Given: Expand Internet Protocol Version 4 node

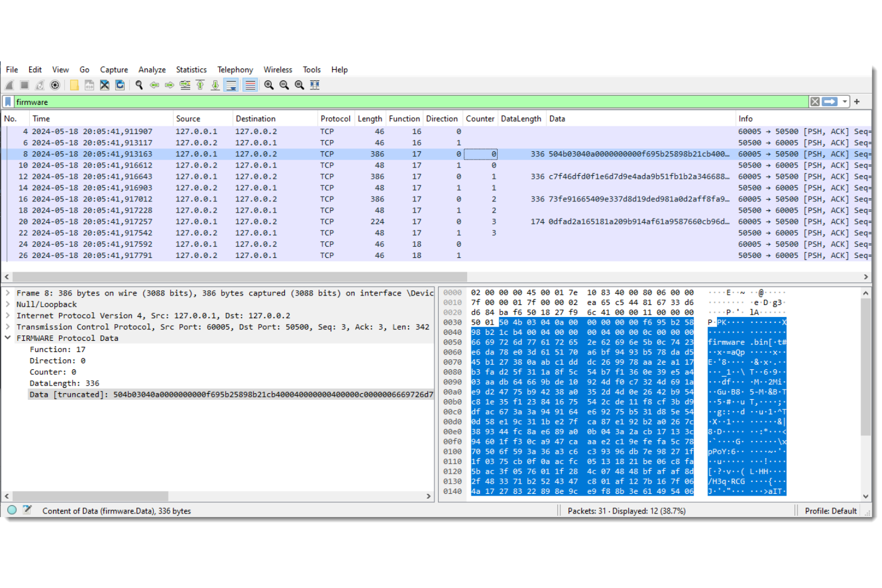Looking at the screenshot, I should tap(8, 316).
